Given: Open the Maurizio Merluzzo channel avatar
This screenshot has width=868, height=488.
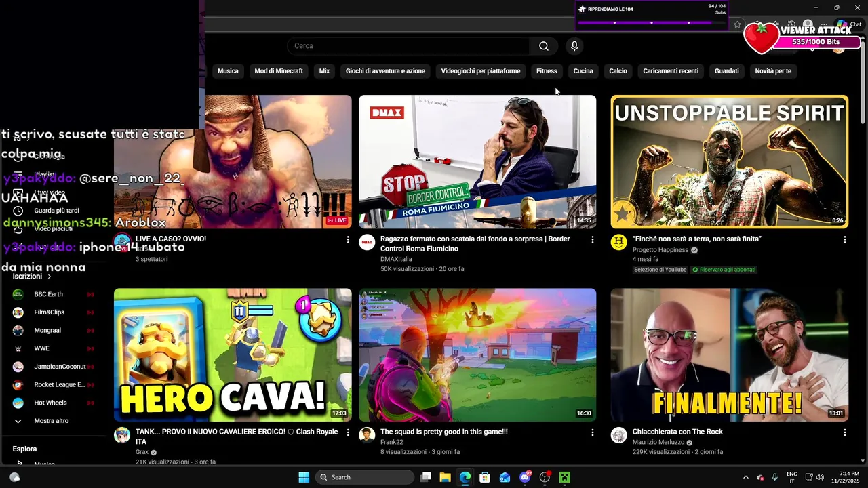Looking at the screenshot, I should 618,436.
